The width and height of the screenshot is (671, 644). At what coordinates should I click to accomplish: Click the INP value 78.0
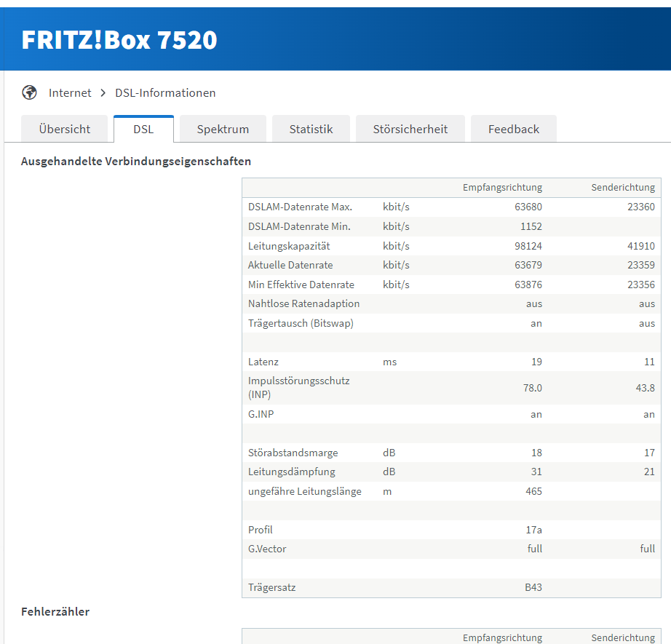[532, 388]
